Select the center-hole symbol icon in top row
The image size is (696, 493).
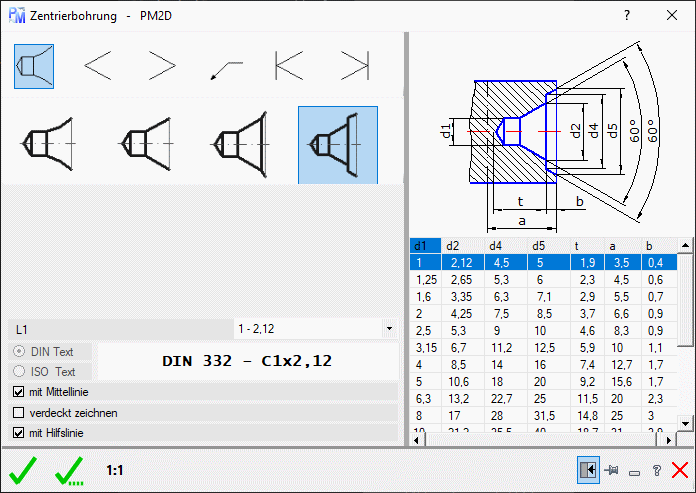pyautogui.click(x=34, y=66)
